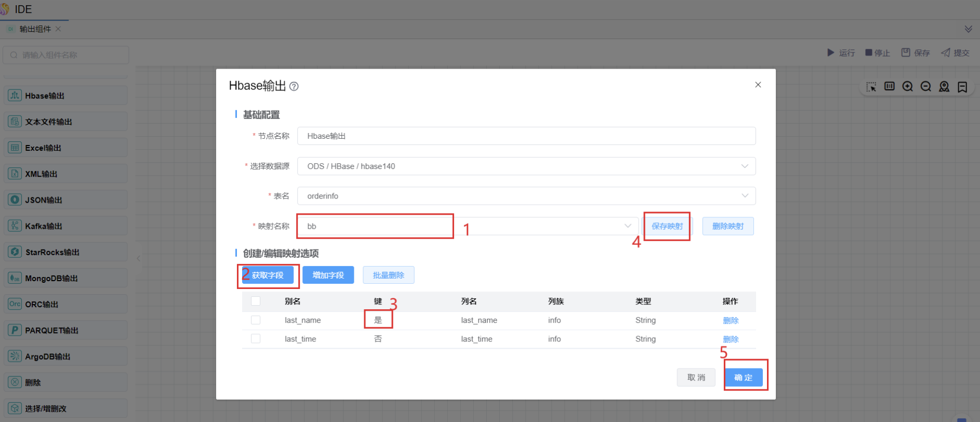Check the last_time row checkbox
This screenshot has width=980, height=422.
256,339
